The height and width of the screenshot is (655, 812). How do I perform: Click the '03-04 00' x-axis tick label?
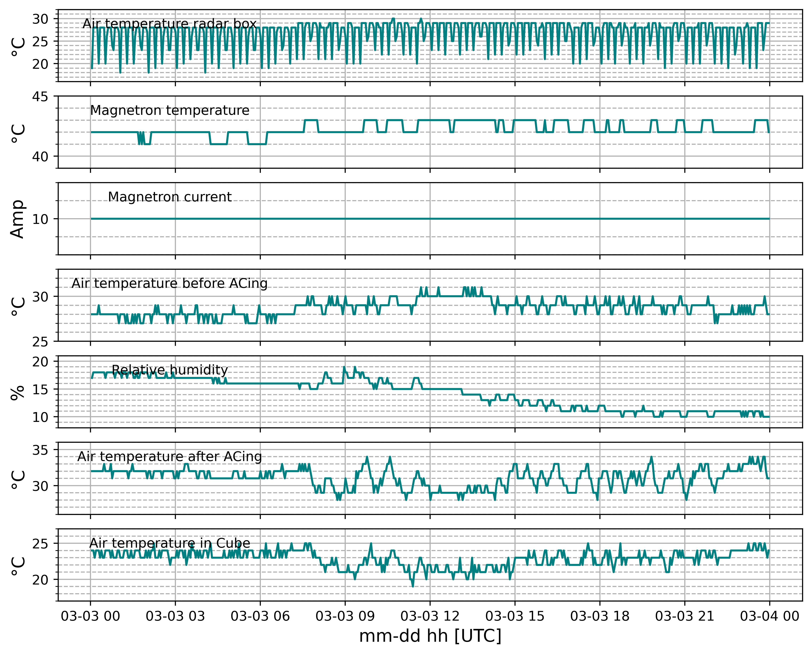[x=770, y=616]
